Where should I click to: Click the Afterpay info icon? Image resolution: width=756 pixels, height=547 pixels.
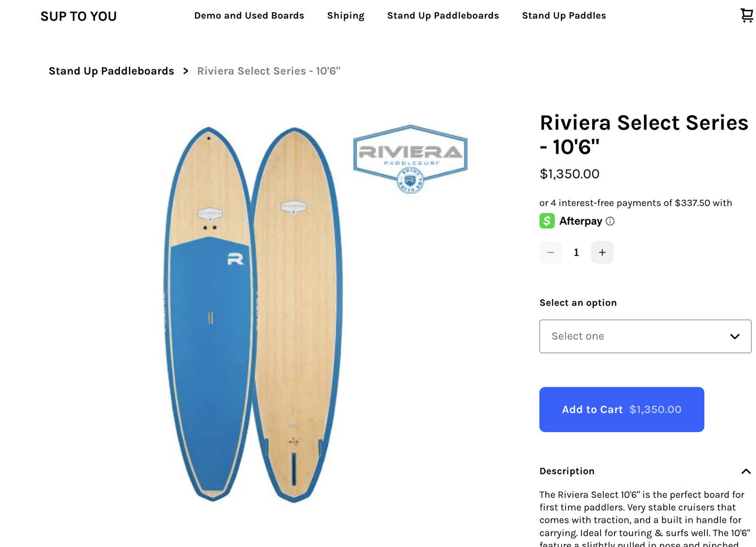click(610, 221)
